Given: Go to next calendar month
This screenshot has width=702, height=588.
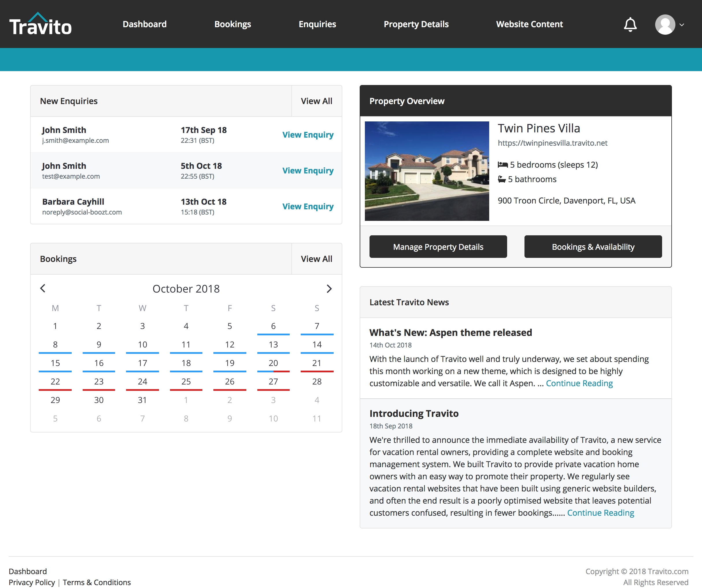Looking at the screenshot, I should tap(329, 289).
